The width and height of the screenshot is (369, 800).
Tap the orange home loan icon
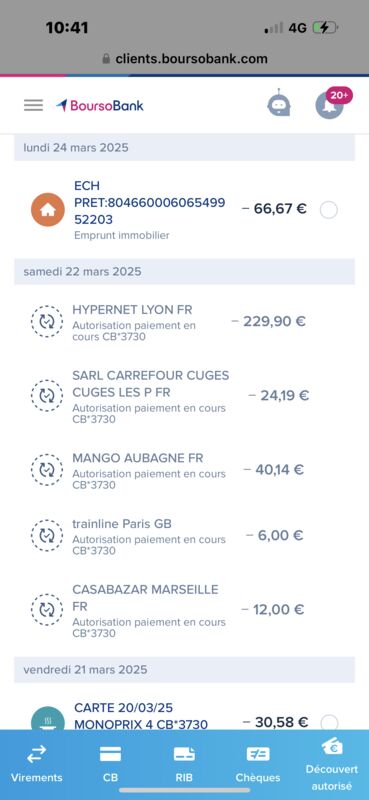click(48, 210)
